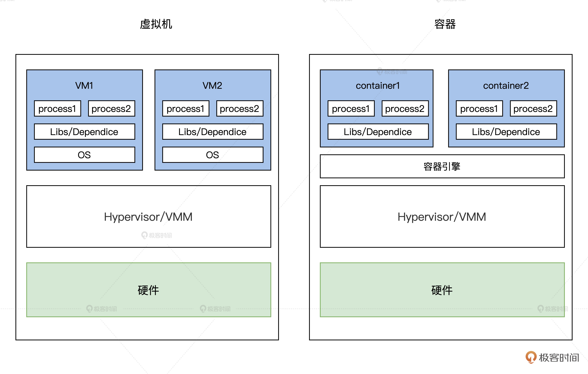
Task: Click Libs/Dependice box in VM1
Action: tap(85, 132)
